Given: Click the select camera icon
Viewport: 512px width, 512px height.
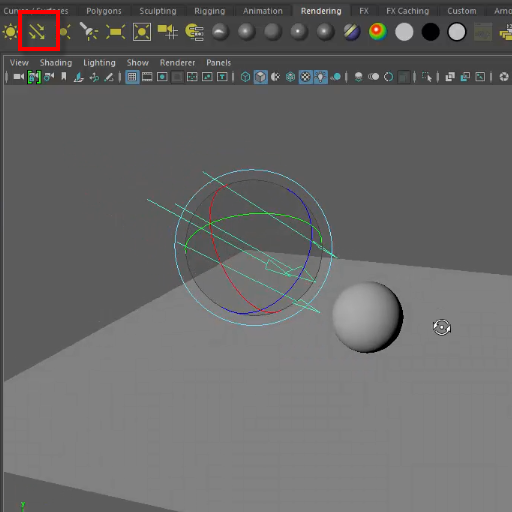Looking at the screenshot, I should (x=19, y=77).
